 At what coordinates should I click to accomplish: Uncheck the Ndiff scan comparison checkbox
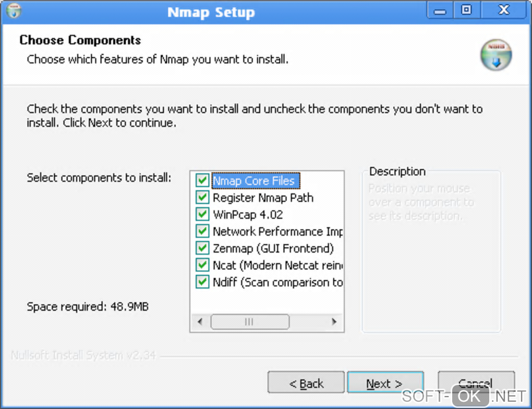point(202,282)
